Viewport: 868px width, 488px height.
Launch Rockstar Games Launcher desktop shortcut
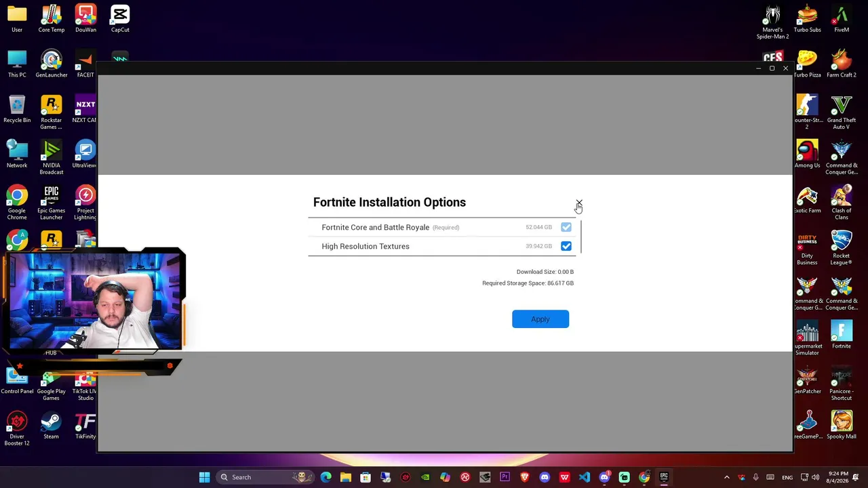52,113
